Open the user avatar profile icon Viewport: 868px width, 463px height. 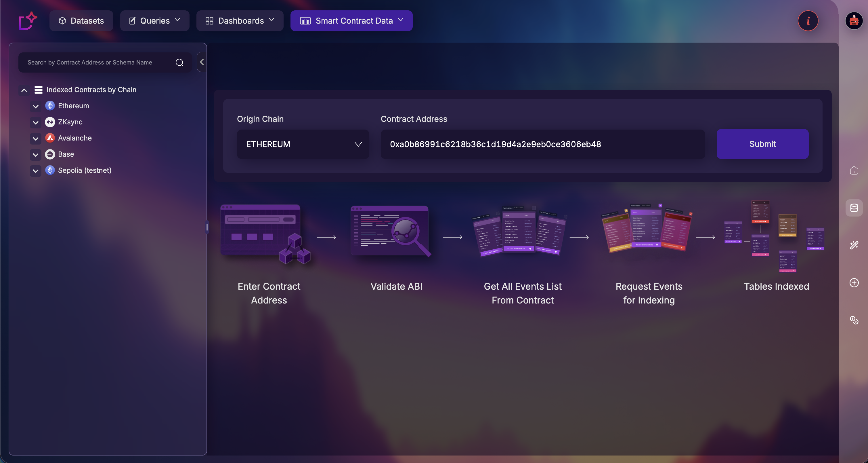click(x=854, y=21)
